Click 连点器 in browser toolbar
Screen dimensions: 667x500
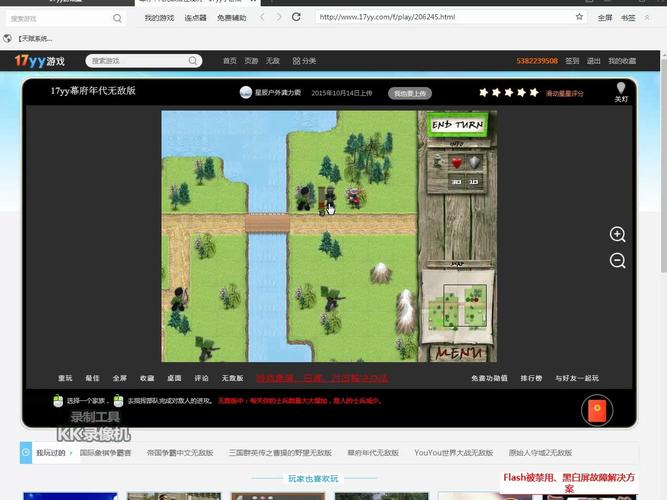point(195,18)
